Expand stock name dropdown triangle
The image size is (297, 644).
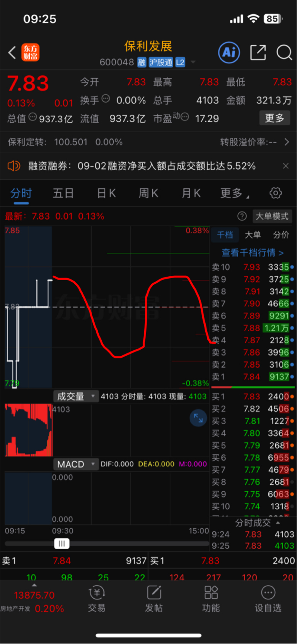point(193,62)
